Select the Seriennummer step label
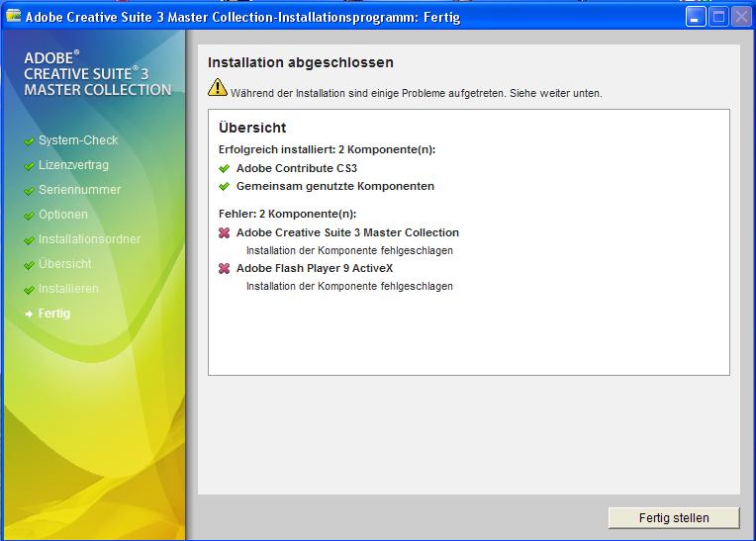 79,190
